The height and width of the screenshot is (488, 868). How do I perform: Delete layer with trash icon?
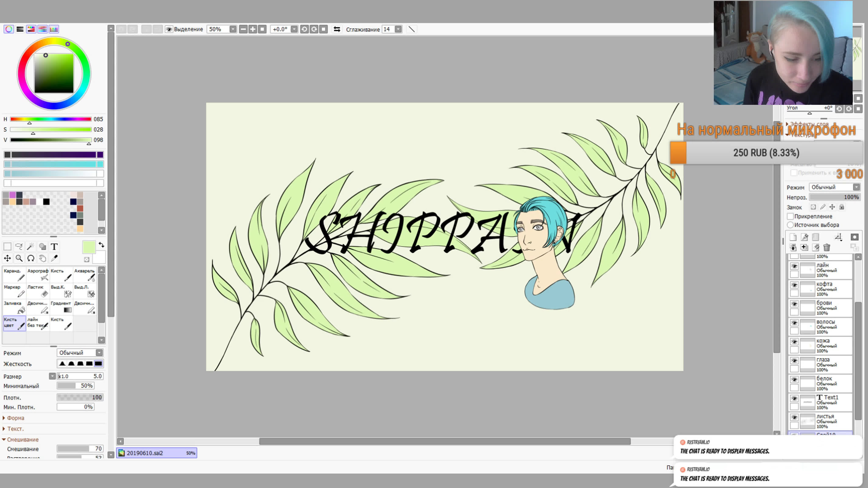[826, 248]
